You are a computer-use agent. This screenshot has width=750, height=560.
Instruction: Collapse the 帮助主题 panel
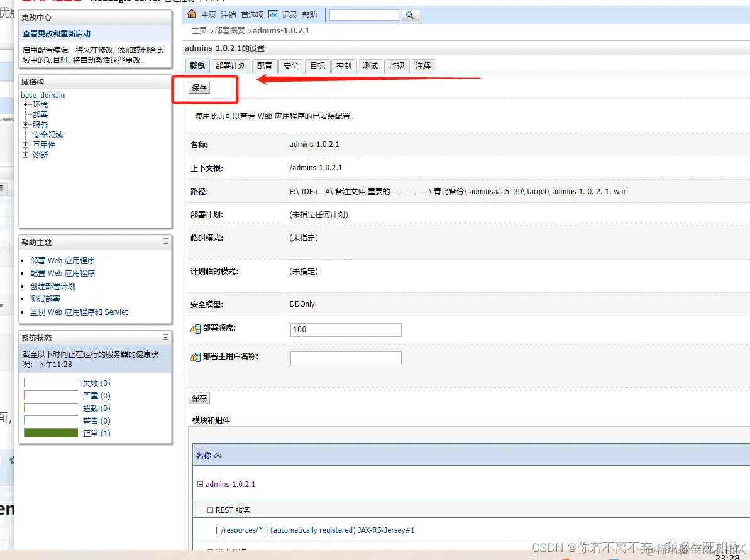point(165,241)
